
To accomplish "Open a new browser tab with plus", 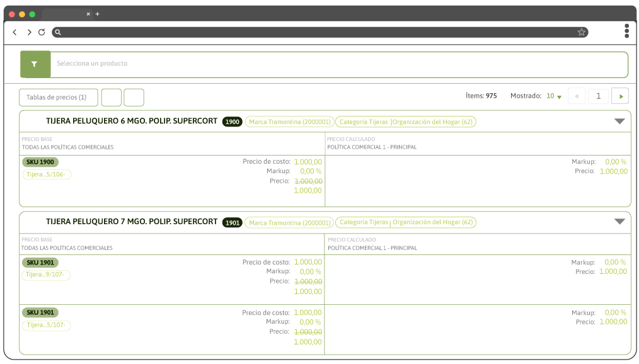I will (98, 14).
